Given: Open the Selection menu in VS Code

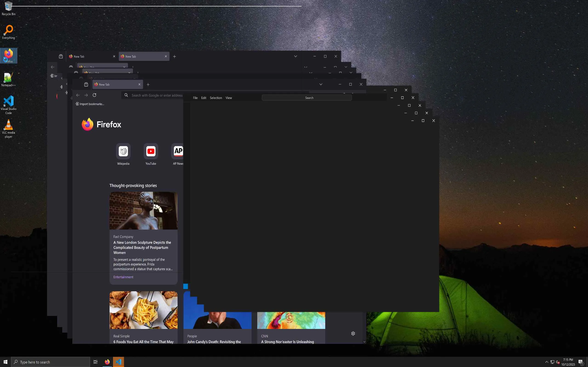Looking at the screenshot, I should click(216, 98).
